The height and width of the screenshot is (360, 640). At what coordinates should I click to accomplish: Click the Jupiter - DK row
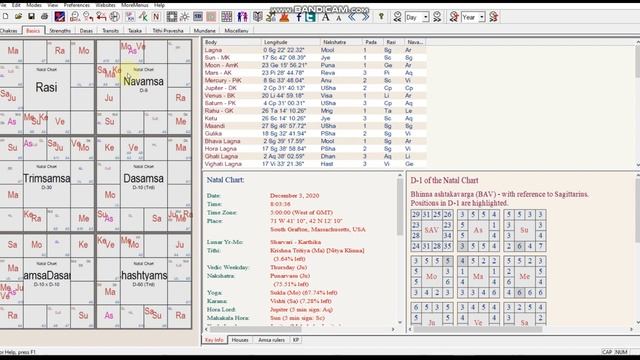click(x=315, y=88)
